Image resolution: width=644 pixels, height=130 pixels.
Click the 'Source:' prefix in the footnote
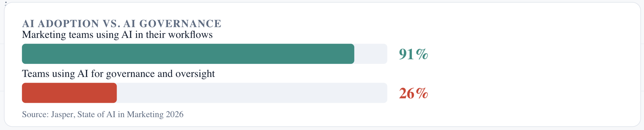point(35,114)
